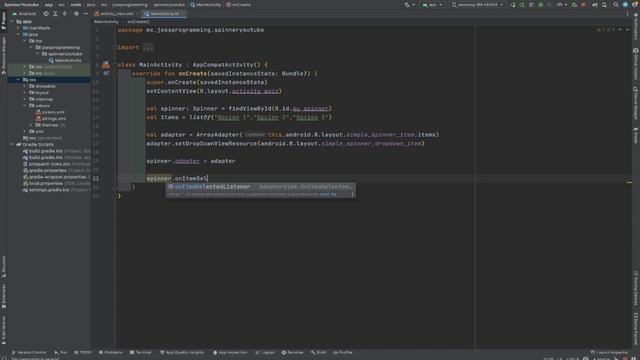This screenshot has height=360, width=640.
Task: Expand the themes node
Action: click(x=31, y=125)
